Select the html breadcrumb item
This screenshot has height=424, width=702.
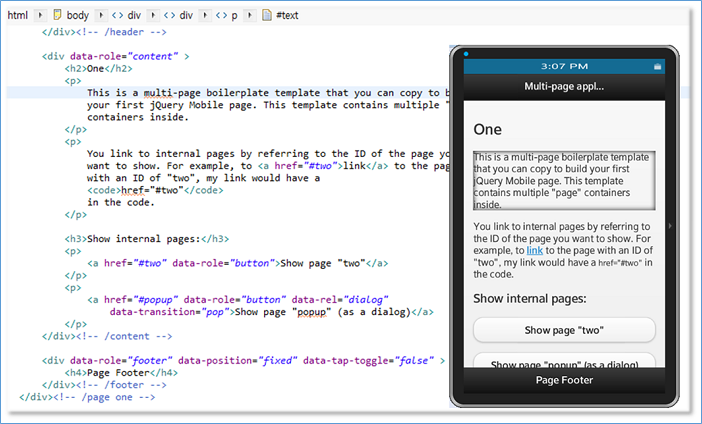17,16
